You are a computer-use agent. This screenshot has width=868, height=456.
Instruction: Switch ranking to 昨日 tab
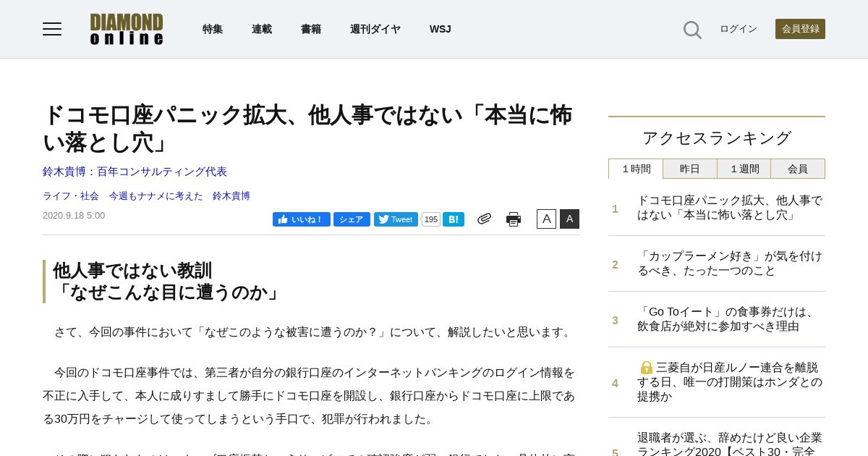point(690,169)
